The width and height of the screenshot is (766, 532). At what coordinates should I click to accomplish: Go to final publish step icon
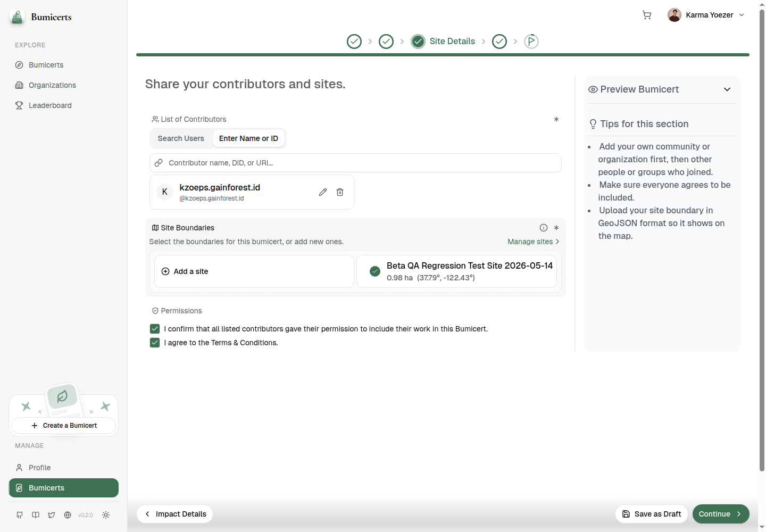[531, 41]
